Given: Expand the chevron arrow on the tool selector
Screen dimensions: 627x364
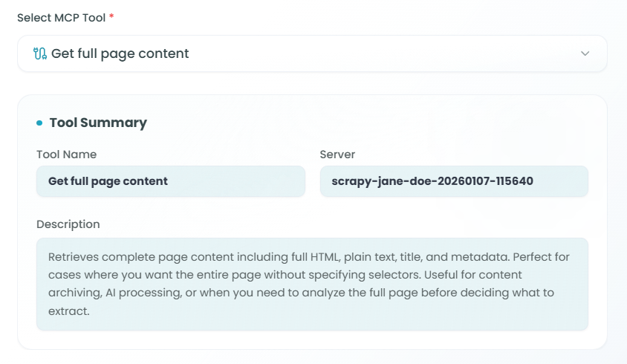Looking at the screenshot, I should 585,53.
